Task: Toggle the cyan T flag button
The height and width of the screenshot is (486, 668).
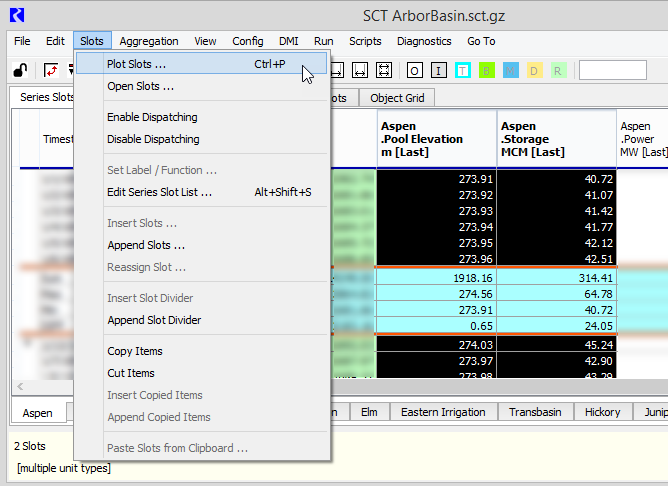Action: [x=463, y=70]
